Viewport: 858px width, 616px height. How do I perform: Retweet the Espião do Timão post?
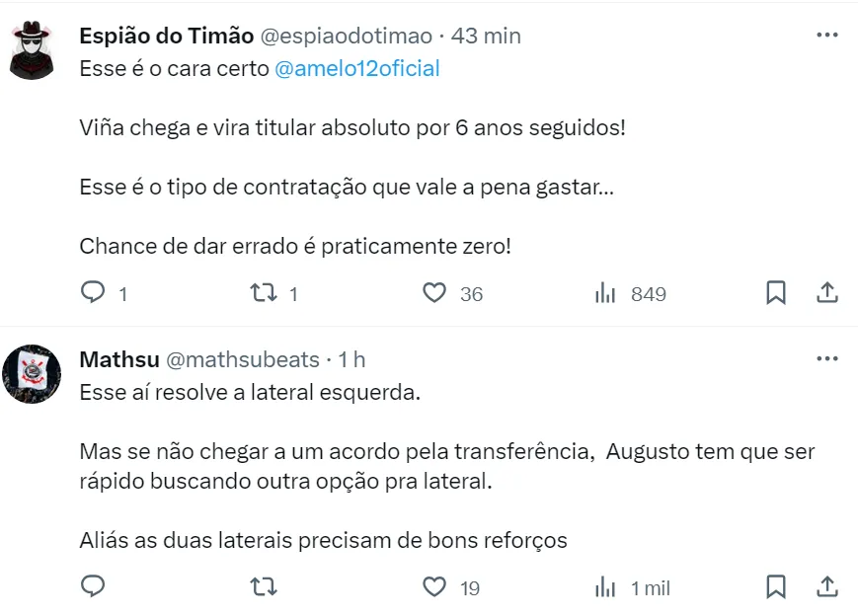tap(263, 293)
